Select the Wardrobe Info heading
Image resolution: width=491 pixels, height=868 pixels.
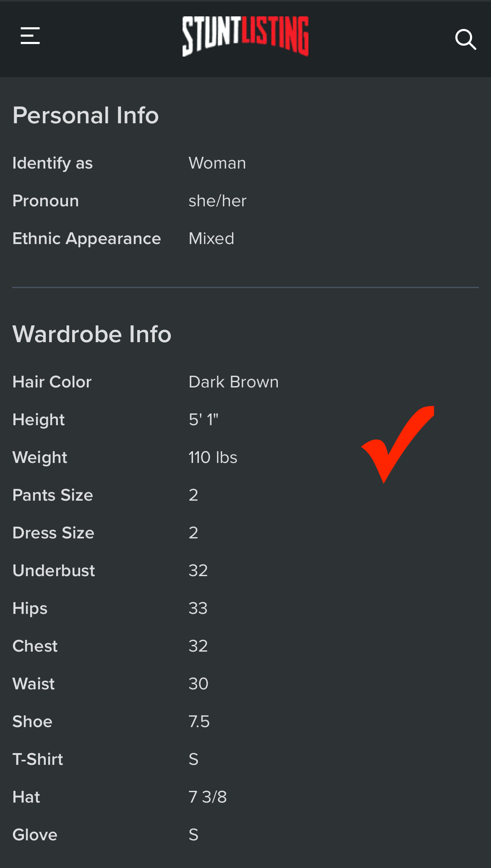click(x=92, y=334)
